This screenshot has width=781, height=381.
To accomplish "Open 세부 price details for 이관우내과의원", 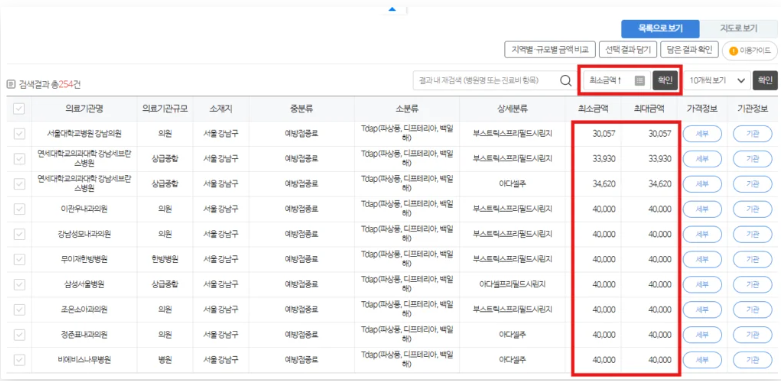I will point(702,209).
